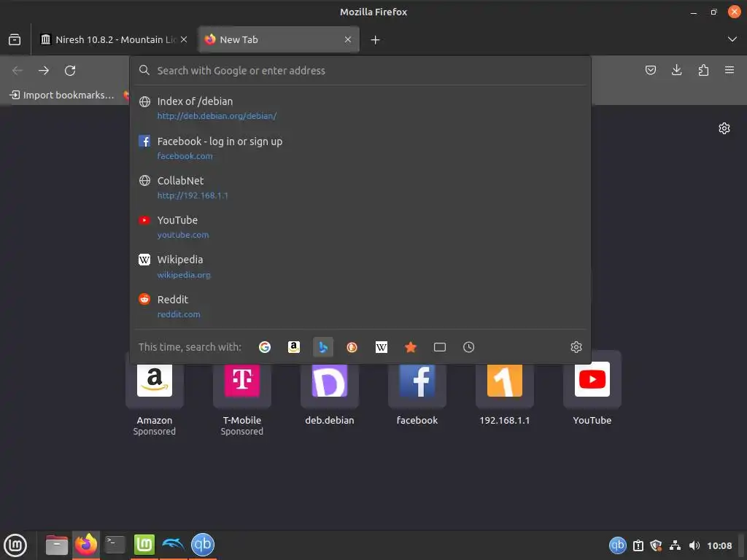Click the qBittorrent system tray icon

click(618, 545)
